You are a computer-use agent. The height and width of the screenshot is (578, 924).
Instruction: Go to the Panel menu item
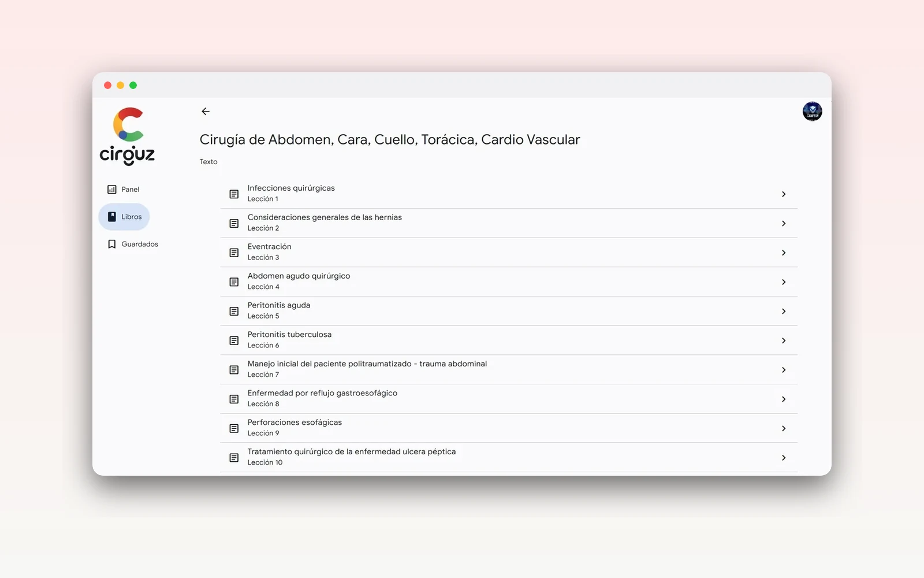tap(124, 190)
